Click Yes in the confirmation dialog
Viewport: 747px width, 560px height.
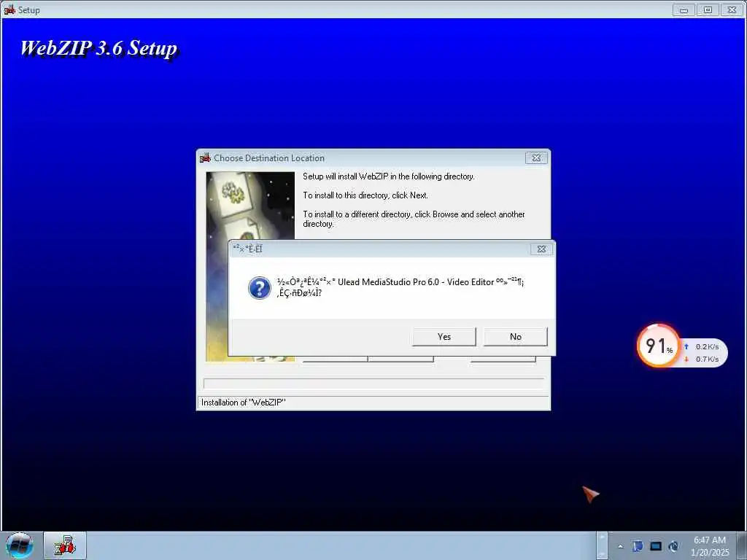[444, 337]
